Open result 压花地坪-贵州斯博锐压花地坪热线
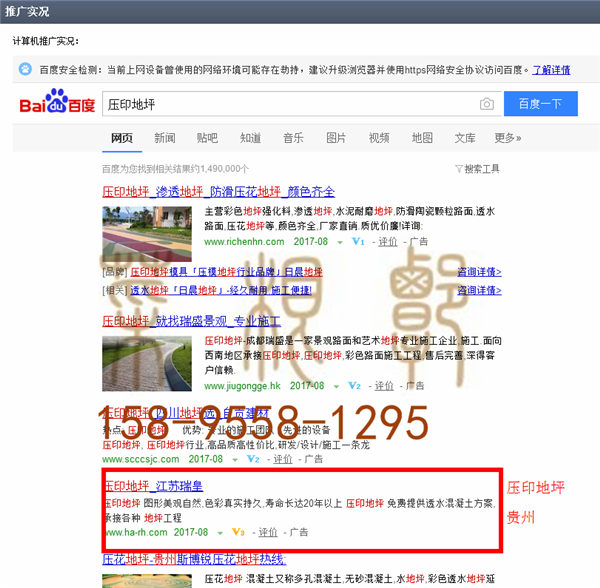600x588 pixels. tap(194, 560)
